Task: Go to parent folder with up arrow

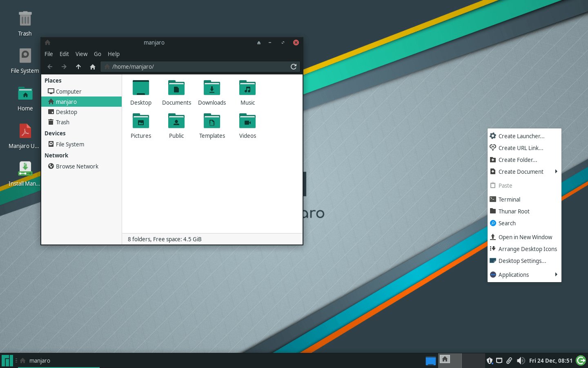Action: [x=78, y=67]
